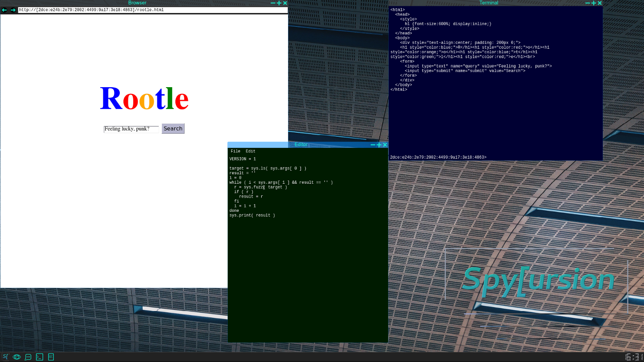Viewport: 644px width, 362px height.
Task: Go forward with the browser forward arrow
Action: (13, 10)
